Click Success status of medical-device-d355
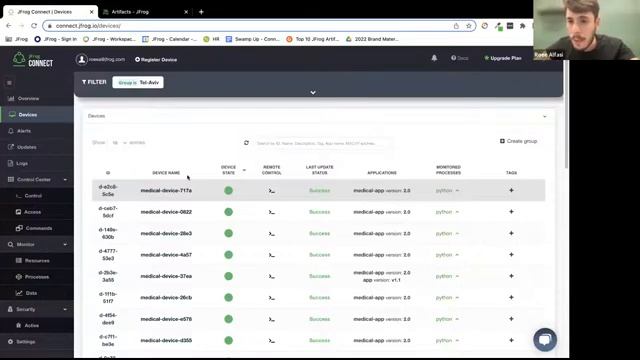Image resolution: width=640 pixels, height=360 pixels. tap(319, 340)
